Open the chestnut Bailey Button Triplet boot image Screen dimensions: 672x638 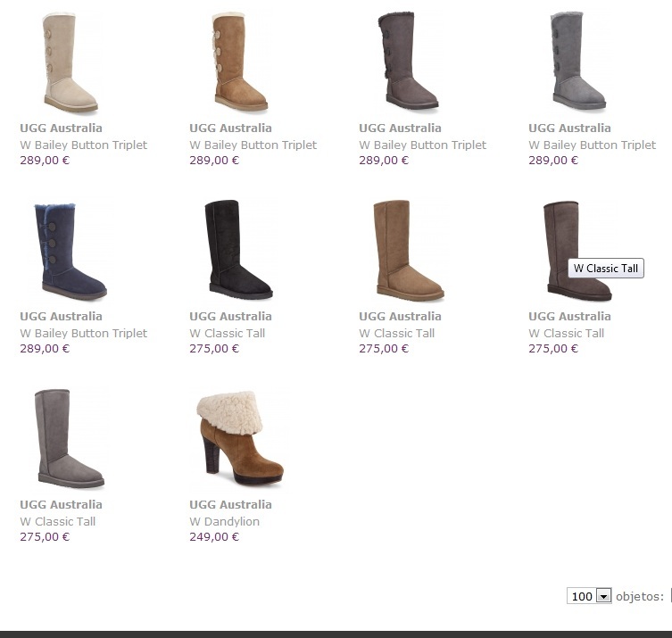coord(240,62)
